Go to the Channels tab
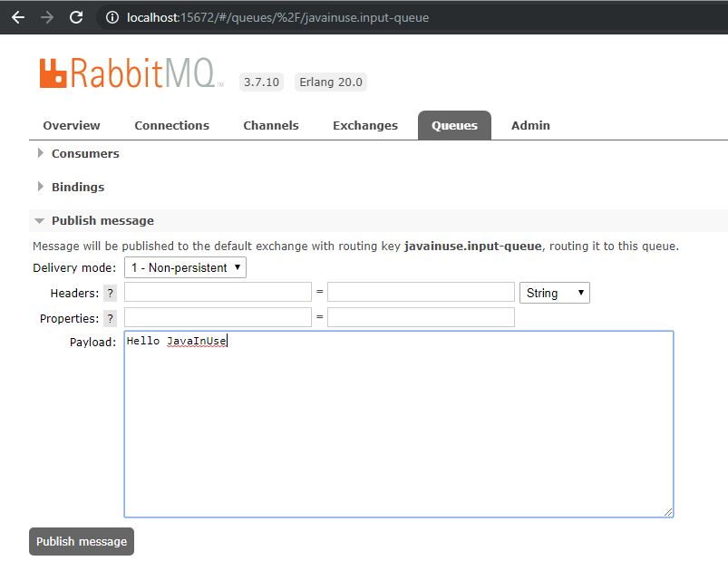Image resolution: width=728 pixels, height=561 pixels. 271,125
